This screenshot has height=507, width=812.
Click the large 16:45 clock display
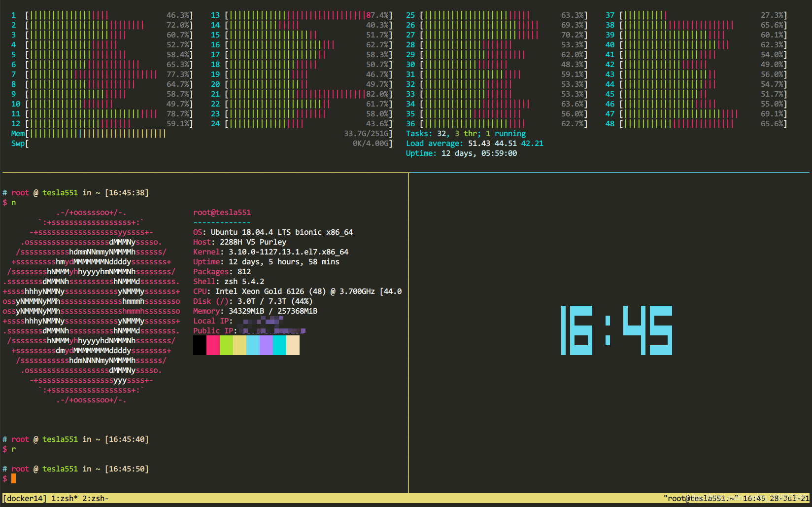click(x=616, y=330)
